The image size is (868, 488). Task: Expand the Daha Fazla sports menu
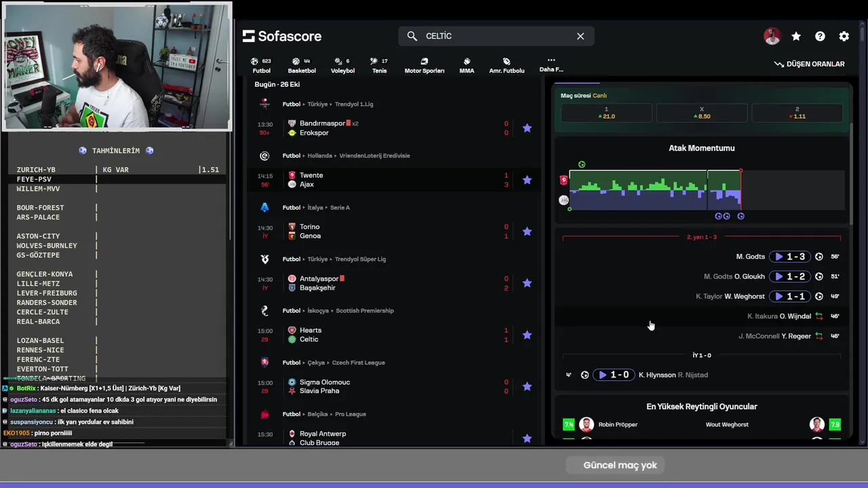tap(551, 64)
